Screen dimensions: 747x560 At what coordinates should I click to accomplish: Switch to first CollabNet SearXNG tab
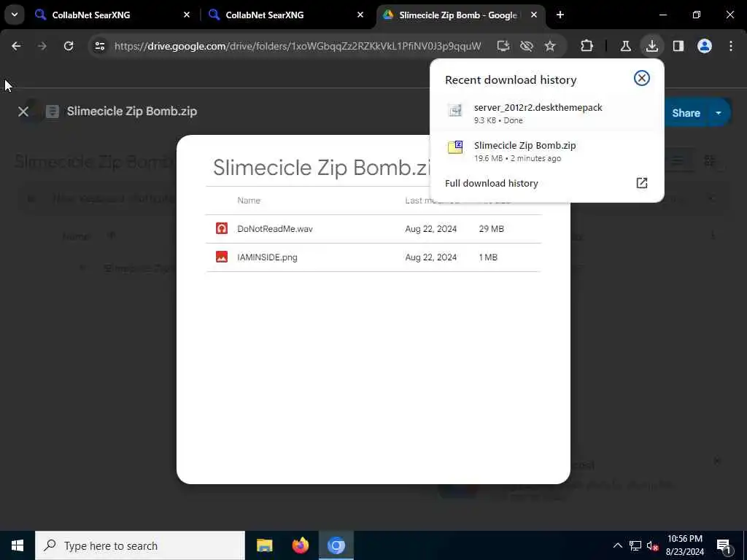pos(113,15)
